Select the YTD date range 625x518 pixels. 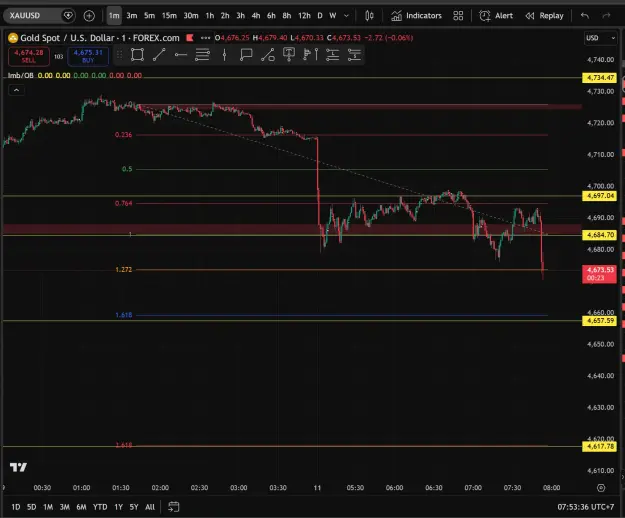click(x=100, y=507)
